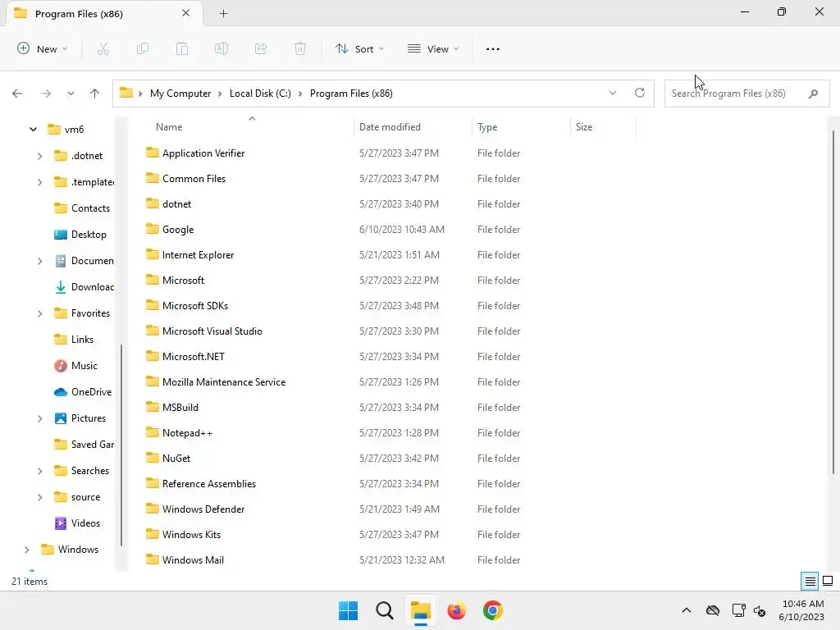Select the Program Files (x86) tab
840x630 pixels.
point(104,13)
